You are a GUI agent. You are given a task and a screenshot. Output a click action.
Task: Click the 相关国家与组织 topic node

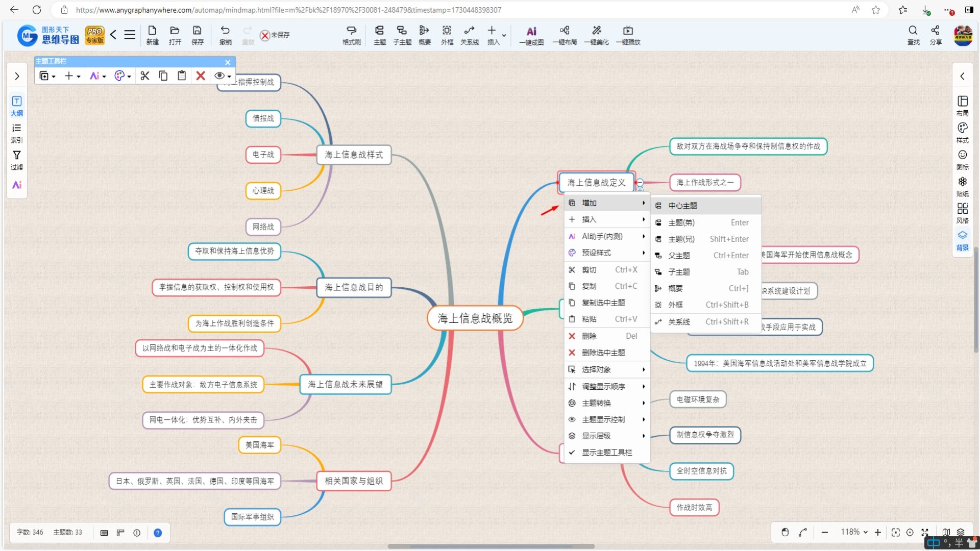[x=354, y=481]
